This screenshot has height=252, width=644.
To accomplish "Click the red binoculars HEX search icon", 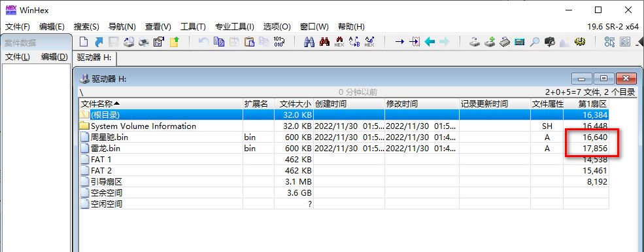I will tap(324, 41).
